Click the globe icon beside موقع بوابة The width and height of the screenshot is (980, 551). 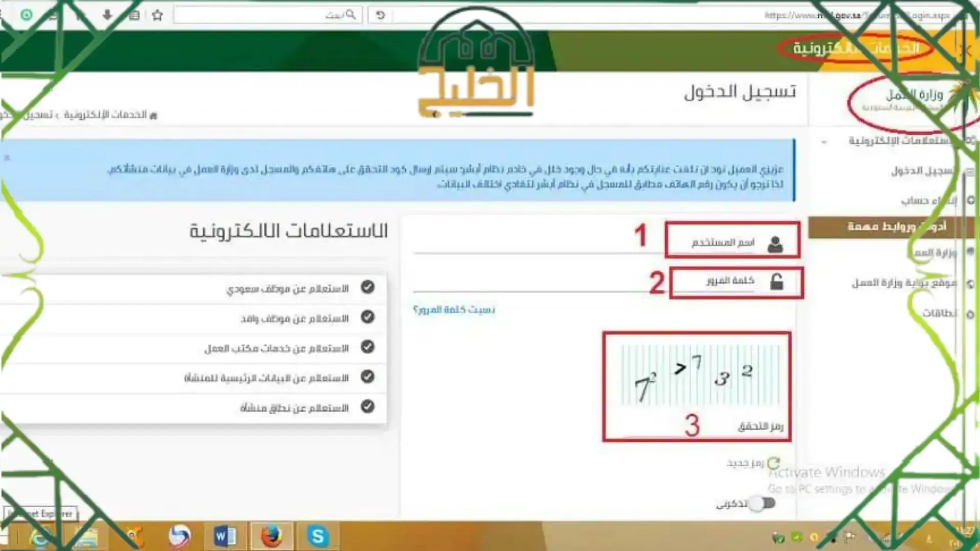click(970, 284)
